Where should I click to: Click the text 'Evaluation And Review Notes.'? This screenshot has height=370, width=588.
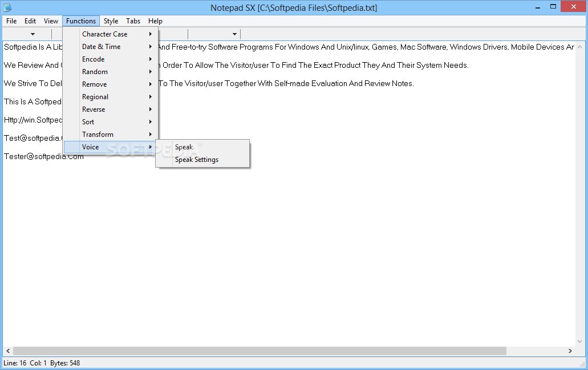[363, 84]
